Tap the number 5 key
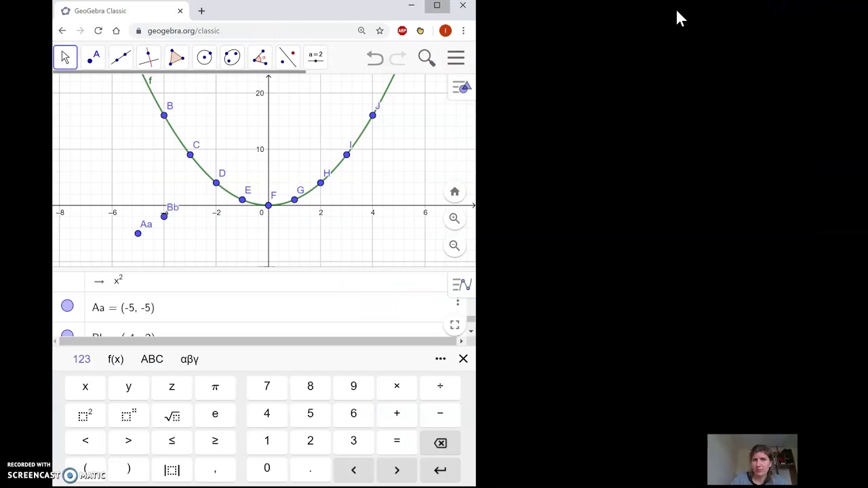The width and height of the screenshot is (868, 488). point(310,414)
